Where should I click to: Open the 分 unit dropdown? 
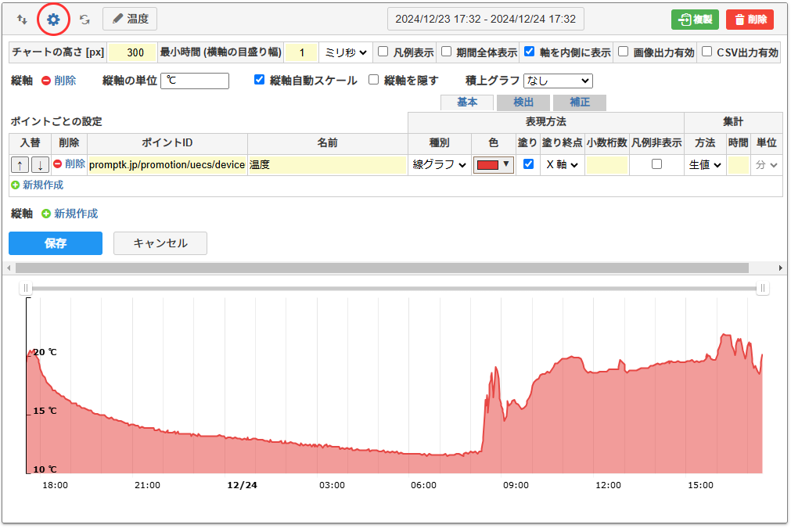point(766,165)
